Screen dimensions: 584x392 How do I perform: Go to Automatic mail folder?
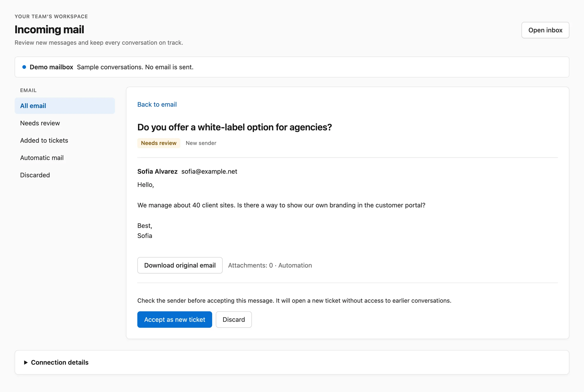(64, 158)
